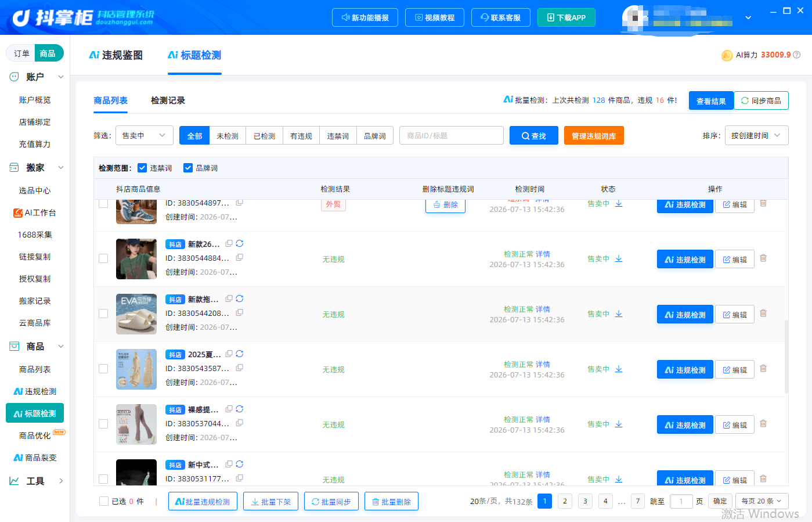This screenshot has width=812, height=522.
Task: Click the download icon in 裸感提 row
Action: pos(619,424)
